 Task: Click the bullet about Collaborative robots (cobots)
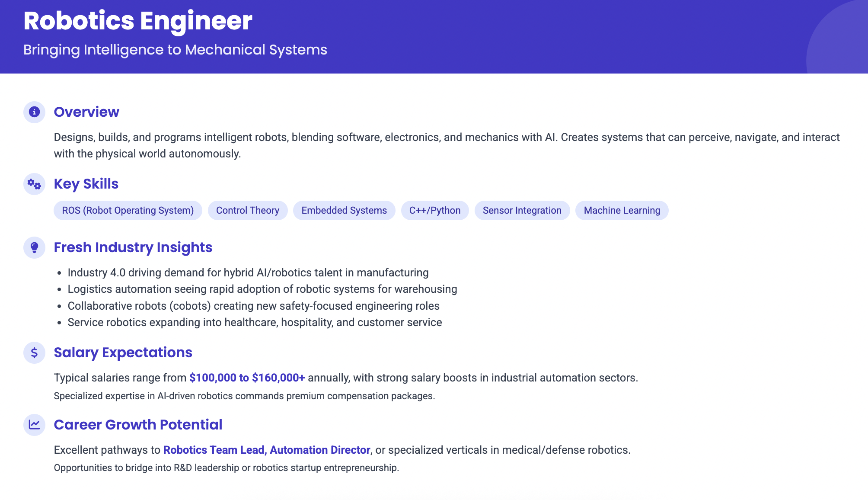click(x=254, y=306)
